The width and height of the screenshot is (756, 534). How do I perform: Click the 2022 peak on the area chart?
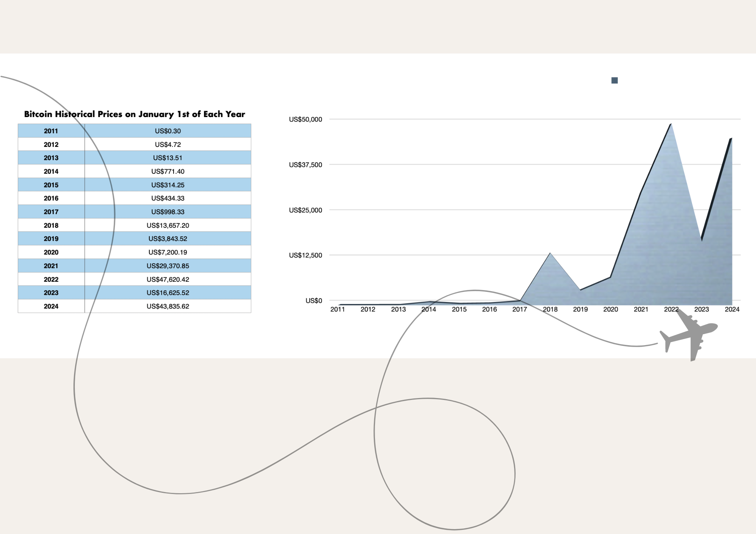pos(671,124)
